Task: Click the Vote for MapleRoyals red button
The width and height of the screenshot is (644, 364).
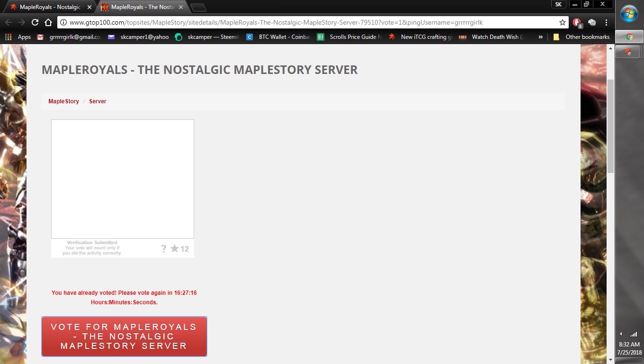Action: point(124,337)
